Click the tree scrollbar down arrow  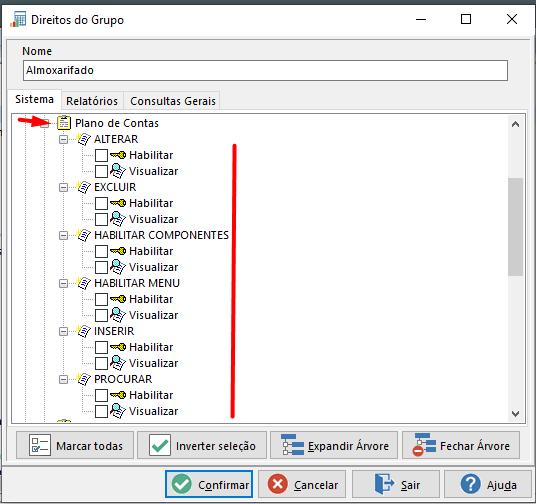(515, 413)
